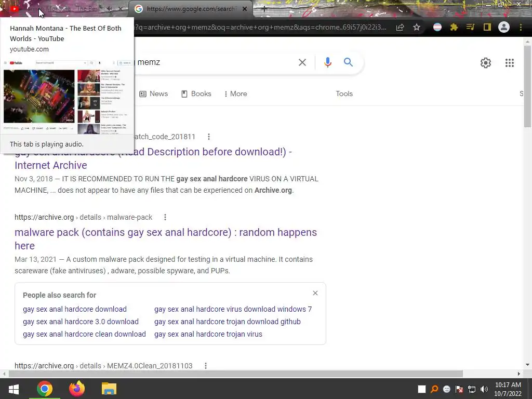Image resolution: width=532 pixels, height=399 pixels.
Task: Open the Books search filter
Action: [196, 94]
